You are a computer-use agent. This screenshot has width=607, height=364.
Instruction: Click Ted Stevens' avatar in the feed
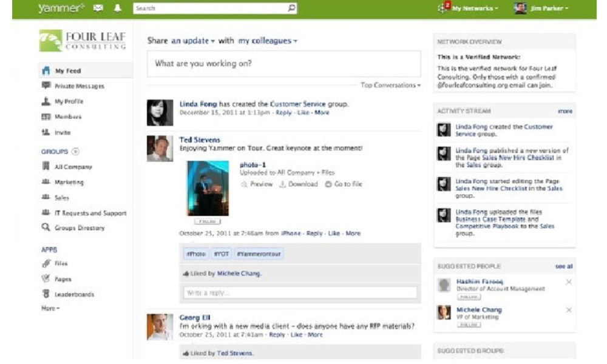(160, 148)
